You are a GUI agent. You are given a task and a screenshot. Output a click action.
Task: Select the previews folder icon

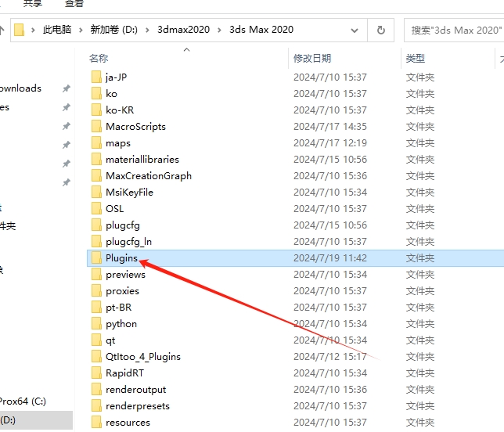[96, 274]
